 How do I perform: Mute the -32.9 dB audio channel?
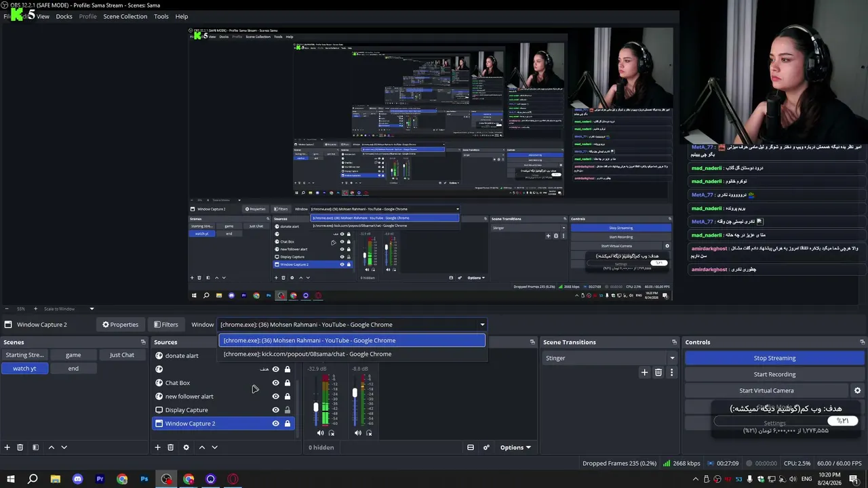320,433
